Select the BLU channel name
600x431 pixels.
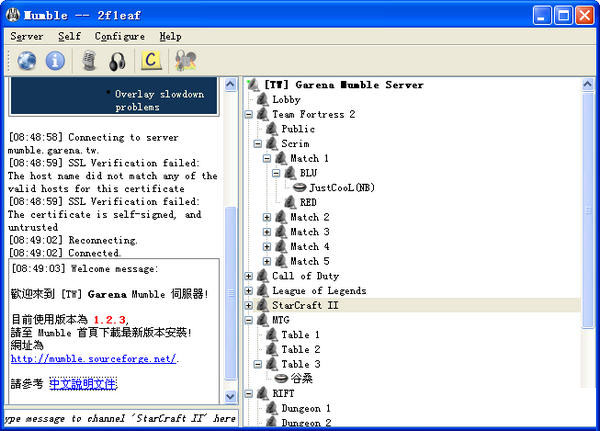click(x=308, y=173)
